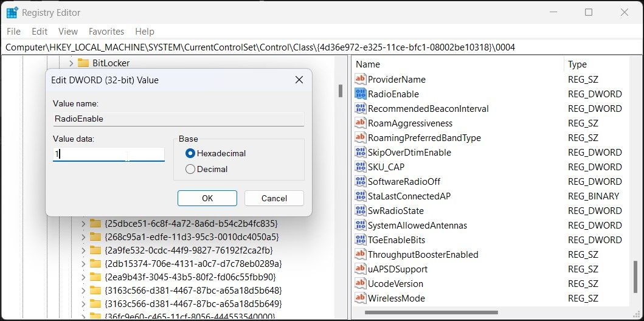Click the key tree vertical scrollbar thumb
The image size is (644, 321).
(x=341, y=91)
